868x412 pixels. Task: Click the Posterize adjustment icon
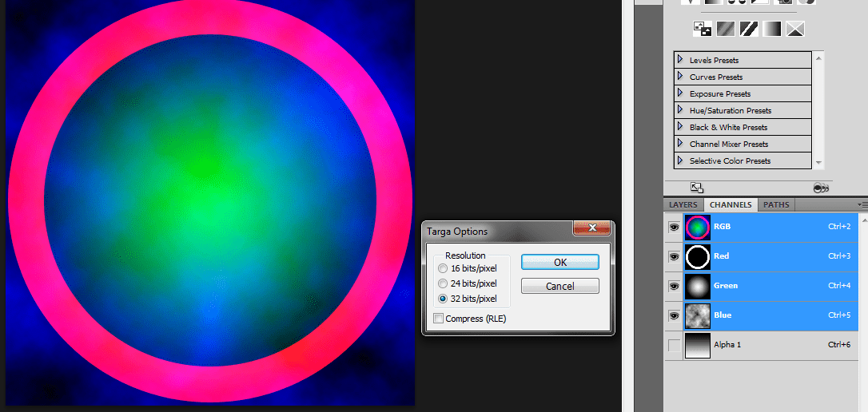[x=726, y=30]
